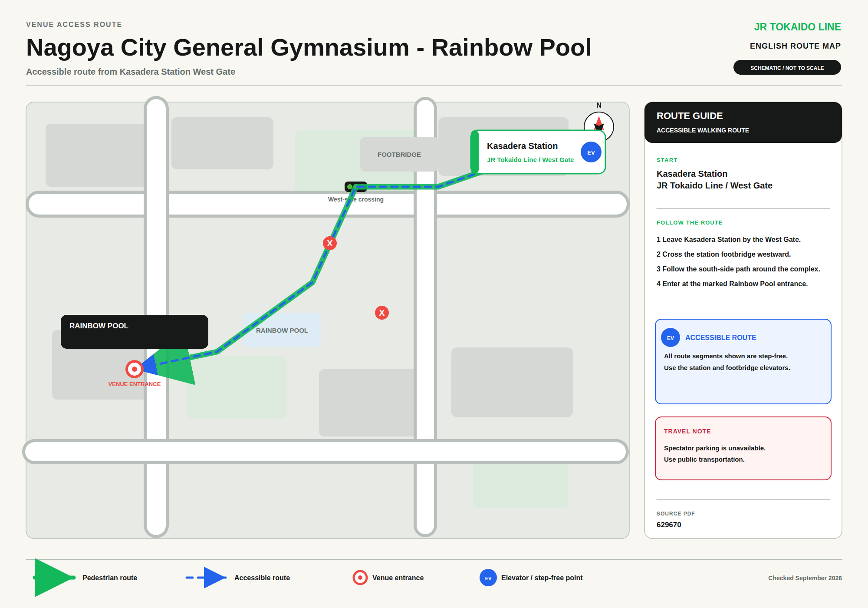Image resolution: width=868 pixels, height=608 pixels.
Task: Click the West-side crossing text label
Action: (x=356, y=199)
